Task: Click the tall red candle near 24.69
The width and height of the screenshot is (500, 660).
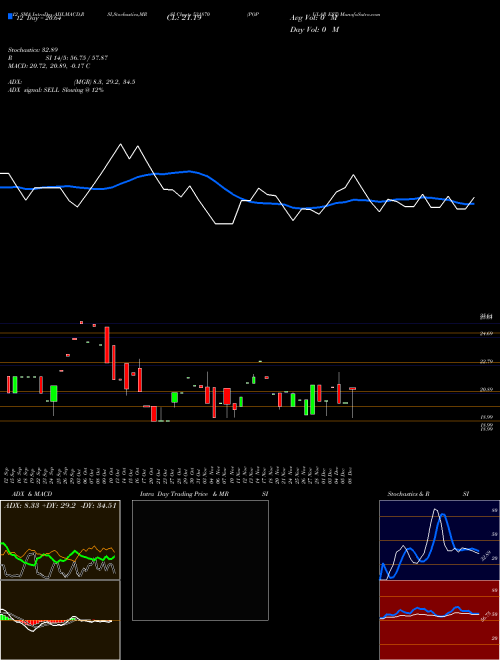Action: point(107,344)
